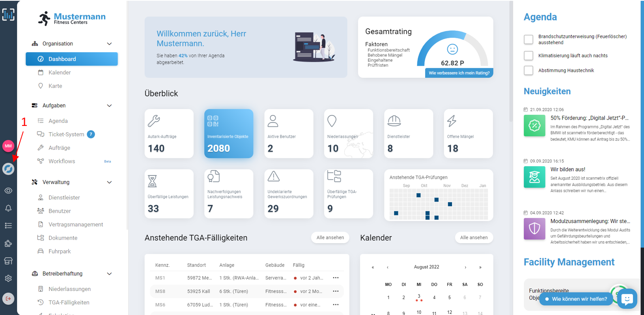Click the Gesamtrating score gauge
The height and width of the screenshot is (315, 644).
coord(452,49)
